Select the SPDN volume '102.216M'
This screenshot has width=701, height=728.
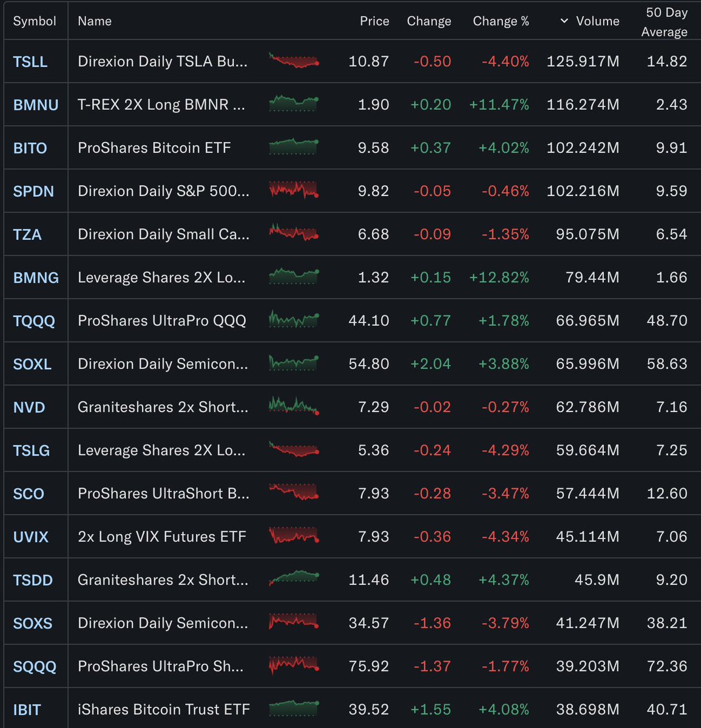pos(583,191)
